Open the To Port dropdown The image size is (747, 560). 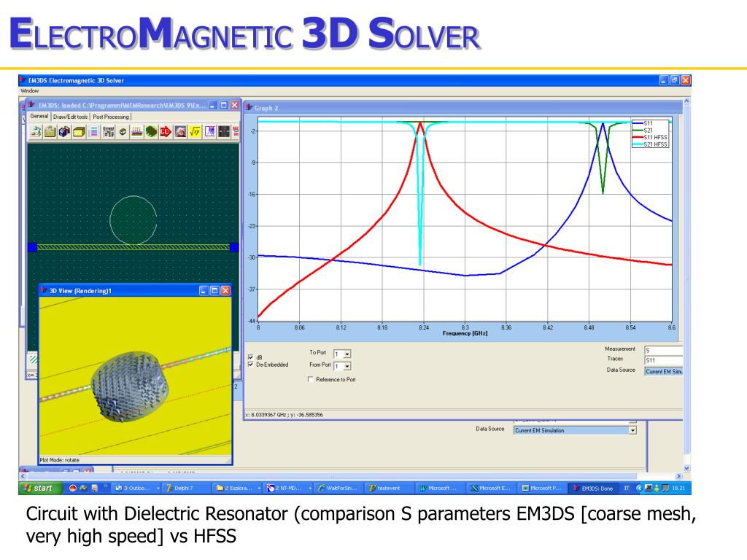[x=347, y=354]
